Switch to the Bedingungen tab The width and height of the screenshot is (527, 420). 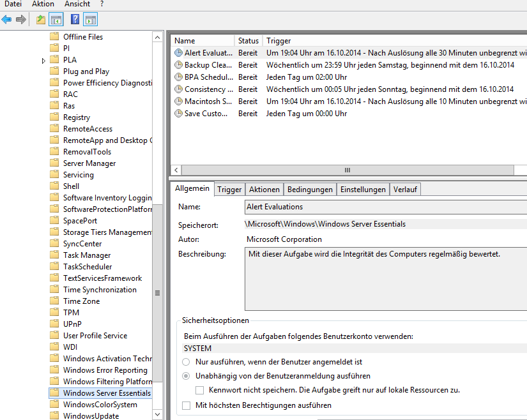[310, 190]
